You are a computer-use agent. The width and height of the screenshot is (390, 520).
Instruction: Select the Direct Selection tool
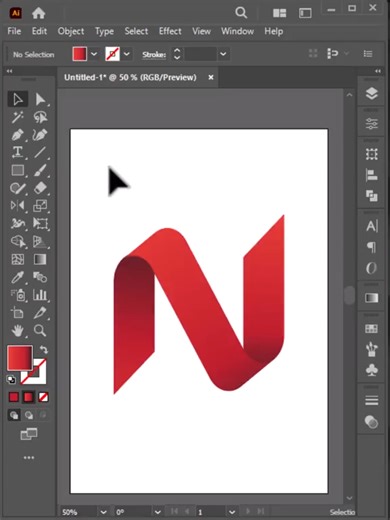(x=40, y=99)
